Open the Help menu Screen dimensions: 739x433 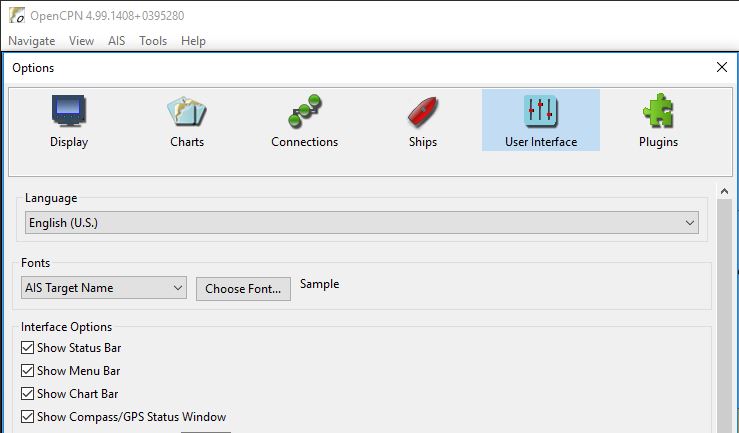point(193,41)
